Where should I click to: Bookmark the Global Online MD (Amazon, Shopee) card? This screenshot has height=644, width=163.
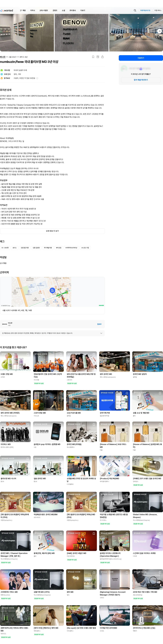point(160,495)
